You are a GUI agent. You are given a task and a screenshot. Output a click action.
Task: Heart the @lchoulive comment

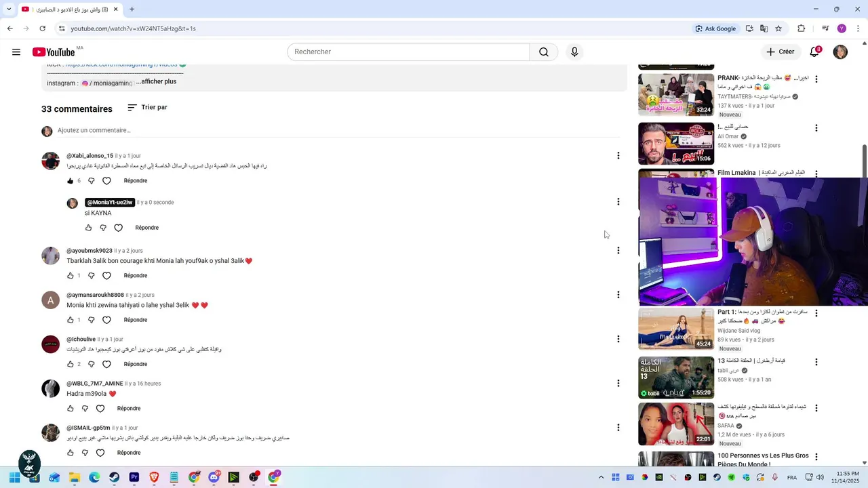(106, 364)
